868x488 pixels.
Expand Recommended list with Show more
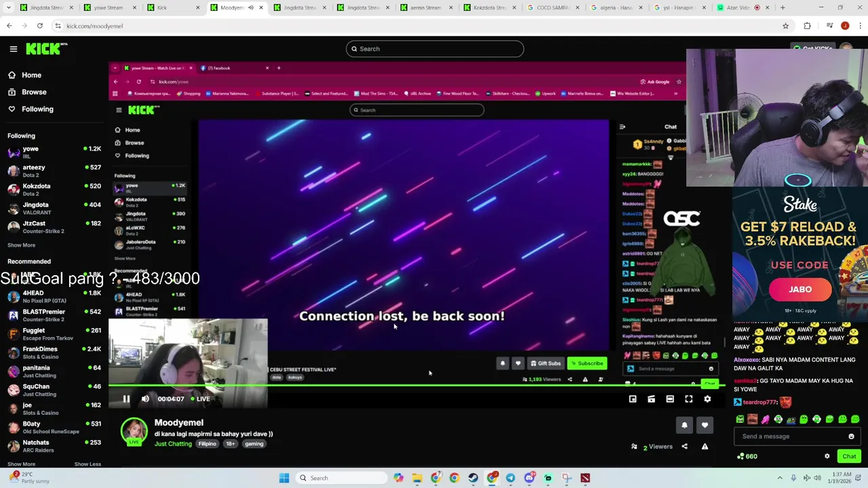(21, 464)
